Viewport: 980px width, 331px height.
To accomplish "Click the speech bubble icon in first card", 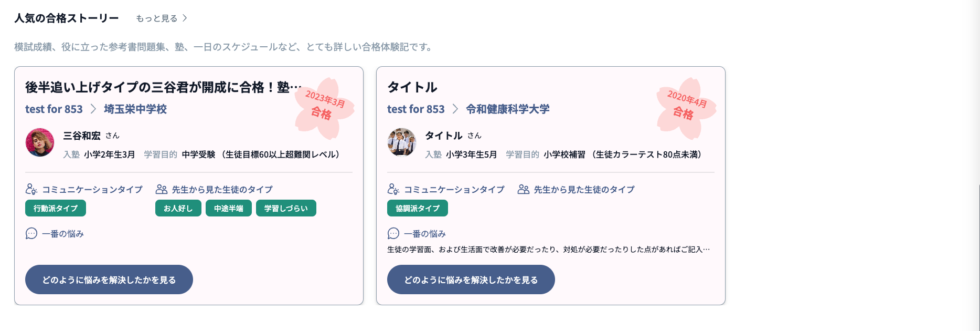I will pyautogui.click(x=31, y=233).
